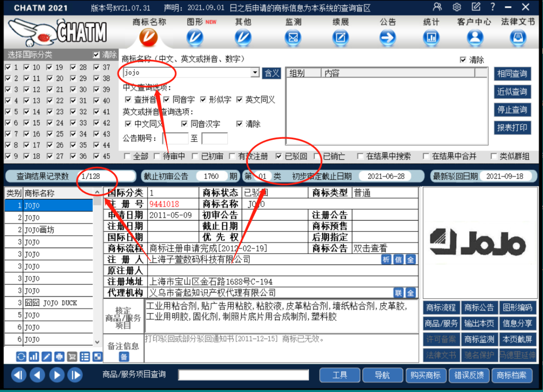The width and height of the screenshot is (543, 392).
Task: Uncheck the 已驳回 status checkbox
Action: 279,156
